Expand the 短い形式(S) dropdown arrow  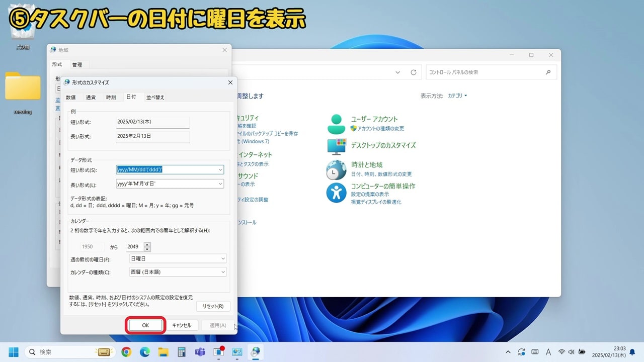[220, 170]
